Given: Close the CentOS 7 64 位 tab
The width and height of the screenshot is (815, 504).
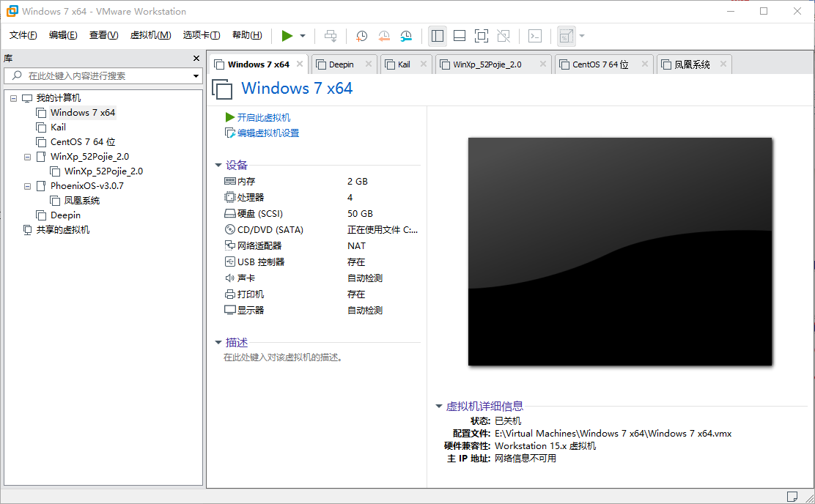Looking at the screenshot, I should point(644,64).
